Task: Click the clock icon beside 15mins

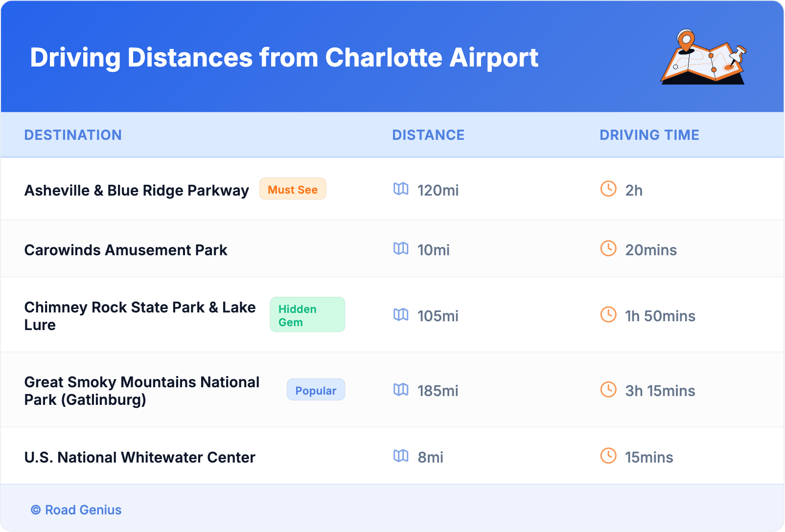Action: [608, 456]
